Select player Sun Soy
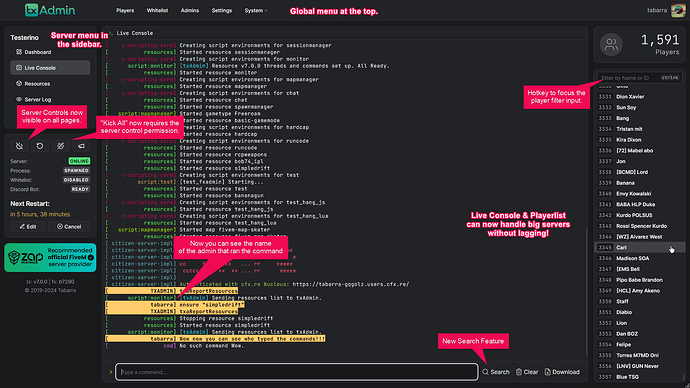The height and width of the screenshot is (388, 690). tap(639, 107)
